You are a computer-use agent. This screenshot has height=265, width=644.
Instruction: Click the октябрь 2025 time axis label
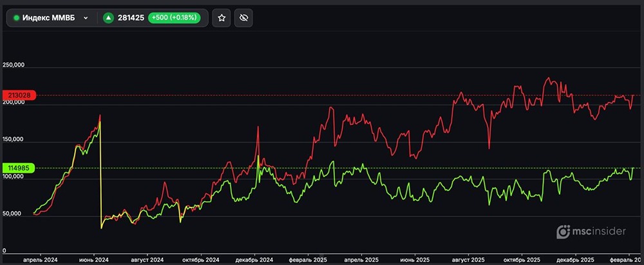point(521,259)
